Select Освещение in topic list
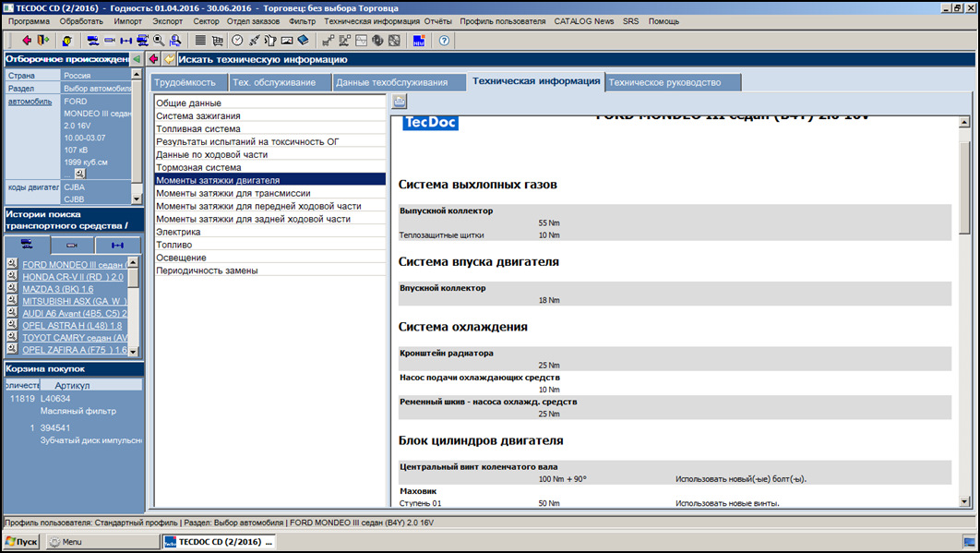Screen dimensions: 980x553 pos(270,257)
